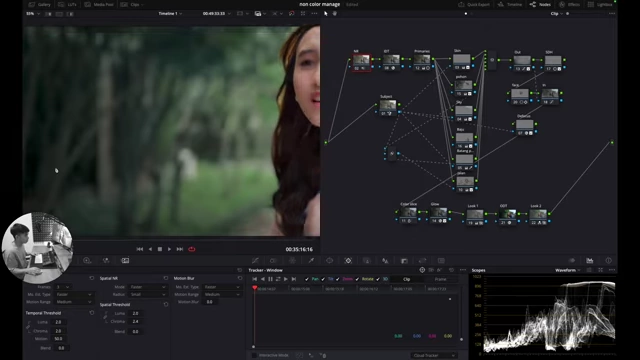Switch tracker to Clip mode
Image resolution: width=640 pixels, height=360 pixels.
click(x=407, y=279)
